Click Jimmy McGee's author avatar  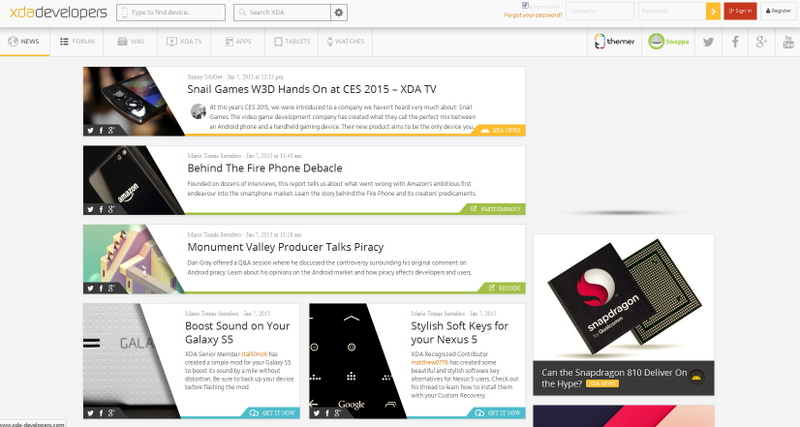[198, 111]
